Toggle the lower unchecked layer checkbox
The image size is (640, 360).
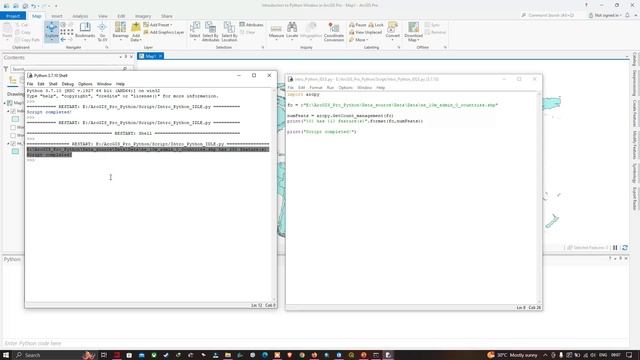tap(13, 135)
